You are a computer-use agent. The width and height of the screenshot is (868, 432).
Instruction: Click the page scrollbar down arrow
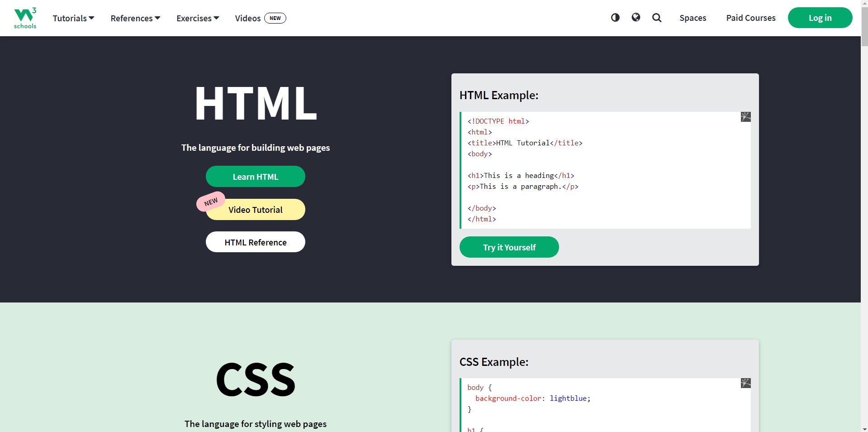pos(864,428)
